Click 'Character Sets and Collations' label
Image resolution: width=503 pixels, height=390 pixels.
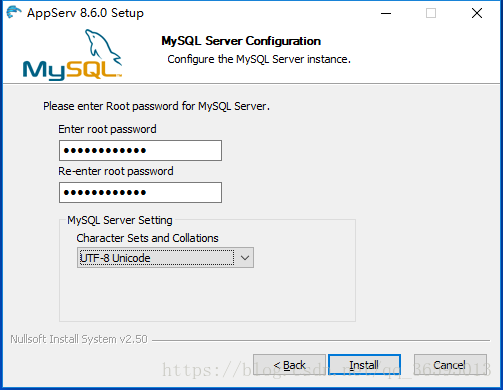147,238
